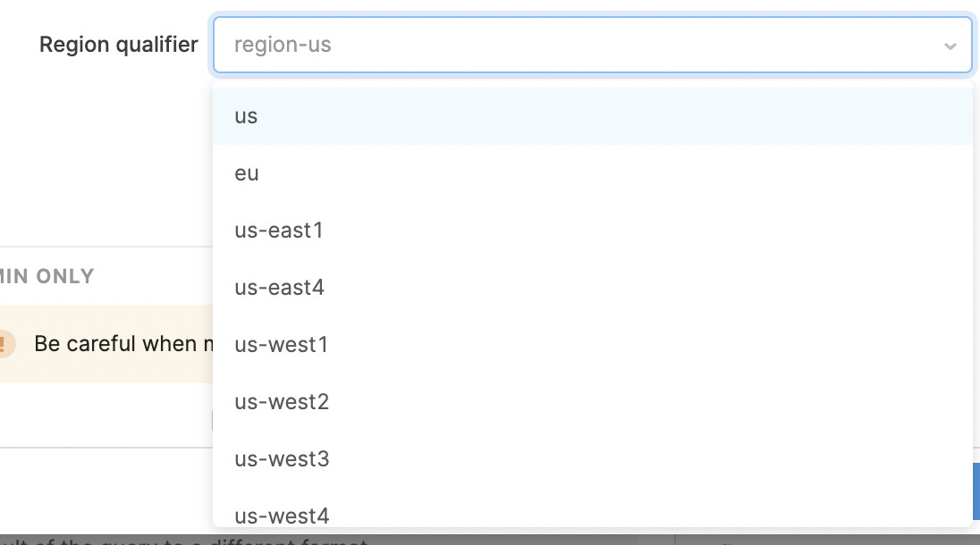Collapse the Region qualifier dropdown chevron

(950, 46)
